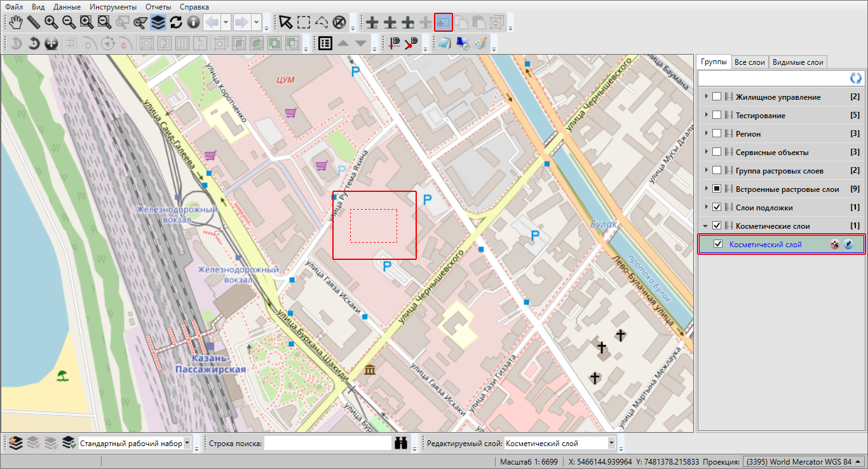Open the Редактируемый слой dropdown
This screenshot has width=868, height=469.
click(611, 444)
